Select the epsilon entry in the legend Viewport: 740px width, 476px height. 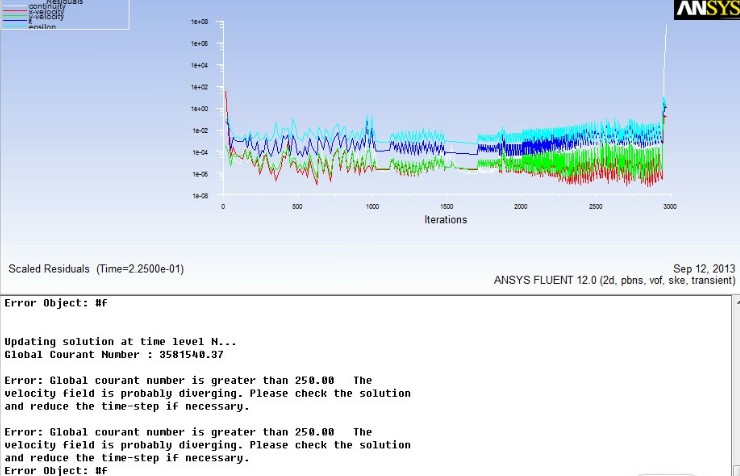coord(42,27)
